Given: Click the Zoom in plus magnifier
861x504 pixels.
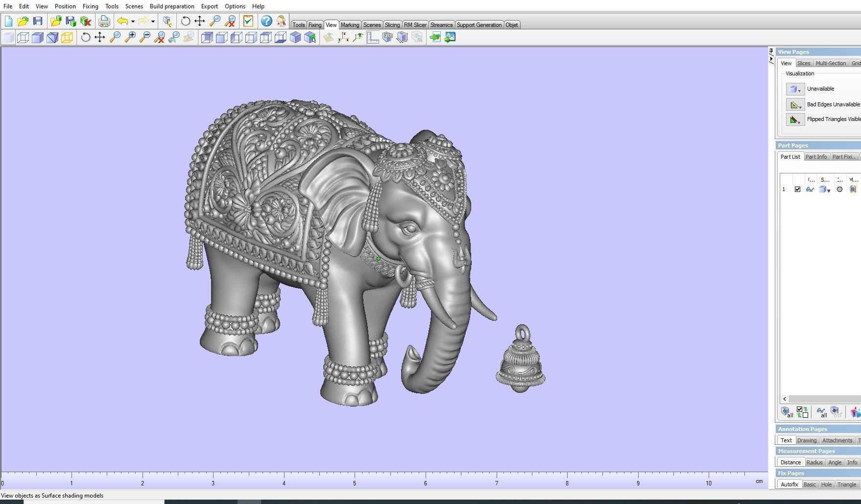Looking at the screenshot, I should pos(130,37).
